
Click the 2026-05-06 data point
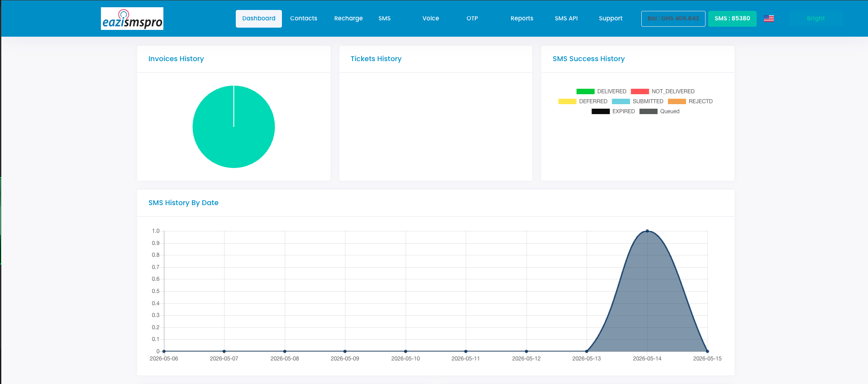pos(164,351)
